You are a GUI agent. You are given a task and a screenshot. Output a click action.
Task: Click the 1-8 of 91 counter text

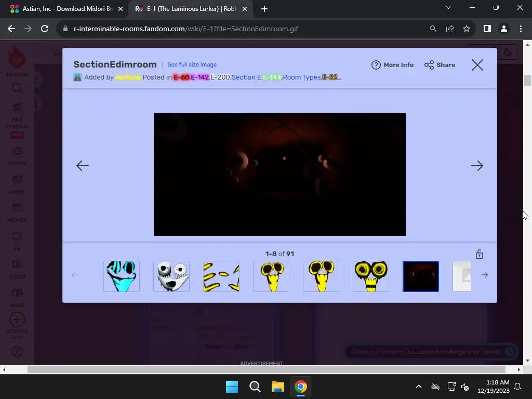[x=280, y=254]
